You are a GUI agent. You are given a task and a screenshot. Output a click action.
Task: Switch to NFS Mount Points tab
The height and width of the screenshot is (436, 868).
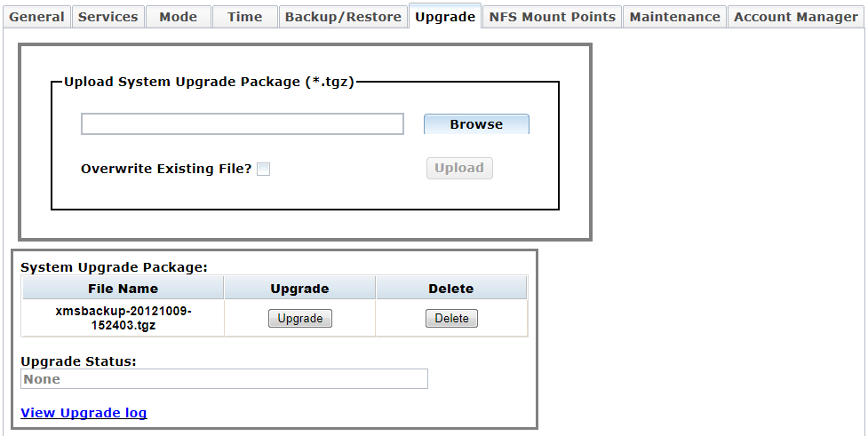pyautogui.click(x=552, y=17)
